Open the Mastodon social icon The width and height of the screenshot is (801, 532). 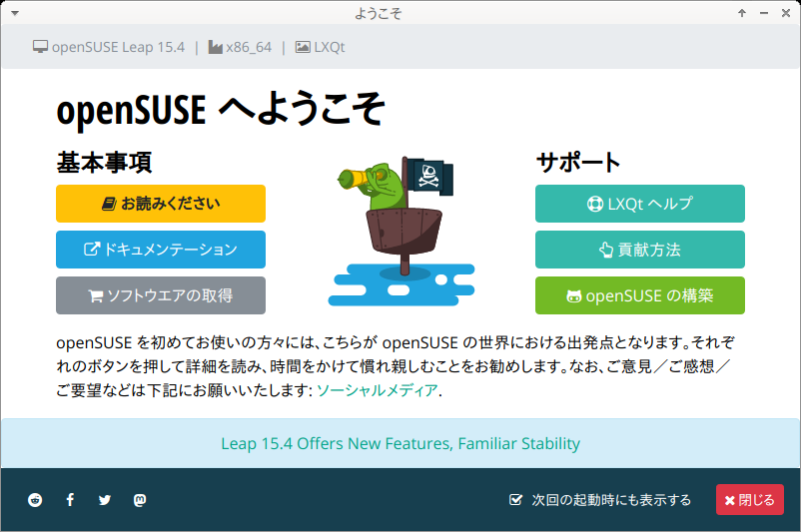140,500
